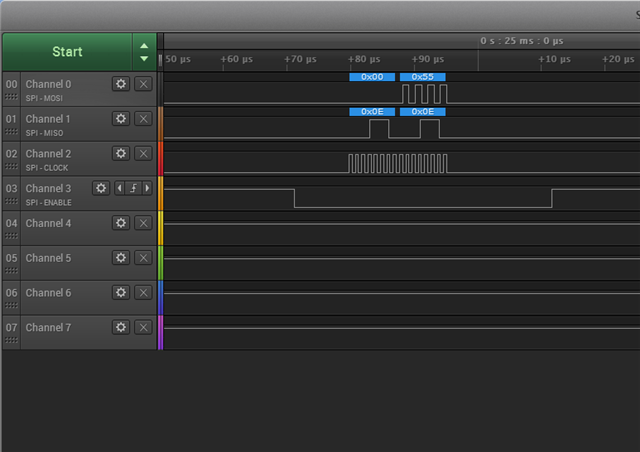Screen dimensions: 640x452
Task: Grab the Channel 0 drag handle dots
Action: (11, 97)
